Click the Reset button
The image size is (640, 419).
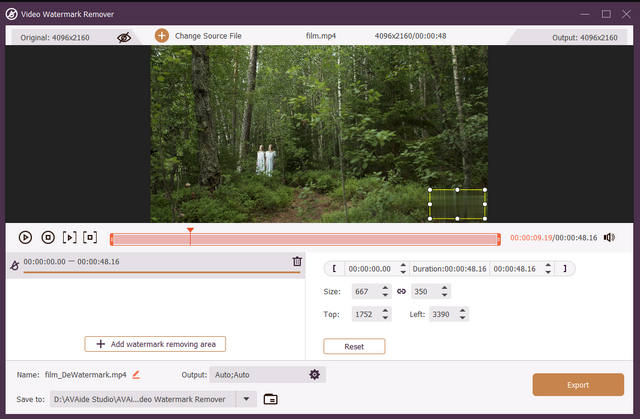click(x=354, y=346)
